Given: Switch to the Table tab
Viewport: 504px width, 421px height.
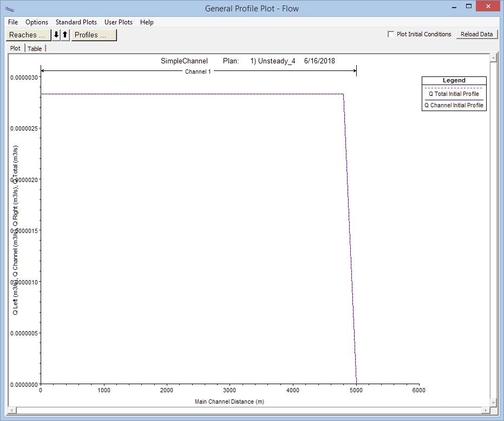Looking at the screenshot, I should click(x=35, y=49).
